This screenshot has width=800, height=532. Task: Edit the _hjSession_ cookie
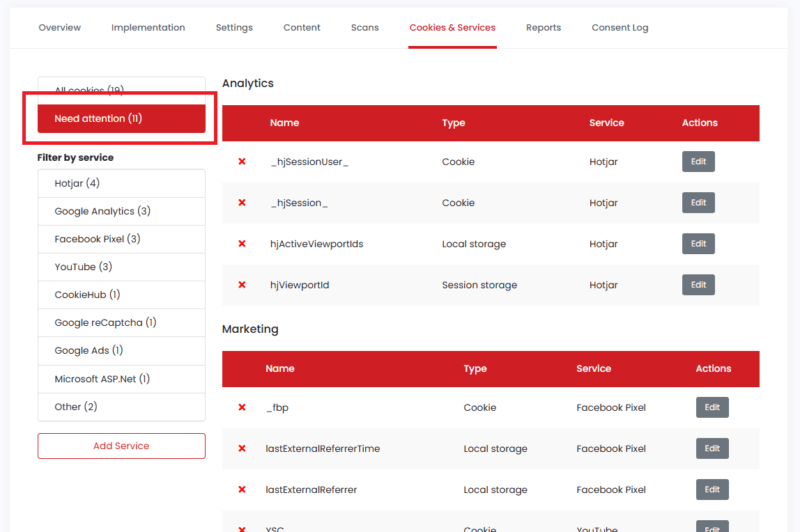[x=698, y=203]
